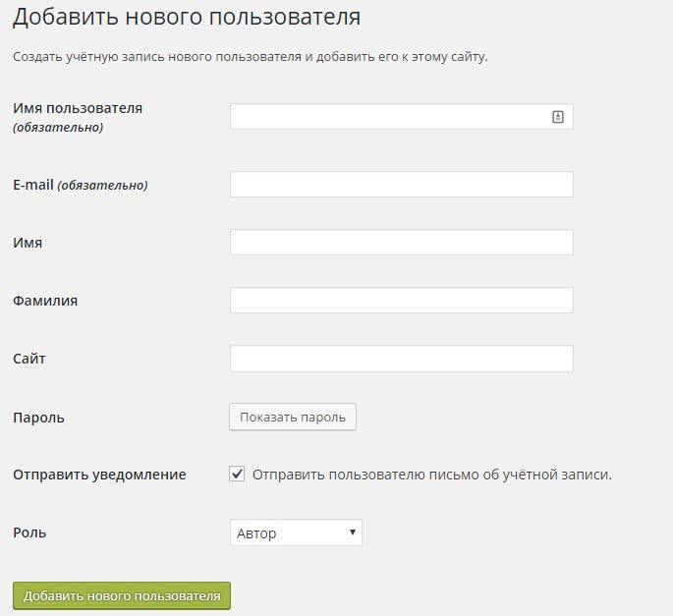Click the 'Пароль' row label
Image resolution: width=673 pixels, height=616 pixels.
(38, 418)
